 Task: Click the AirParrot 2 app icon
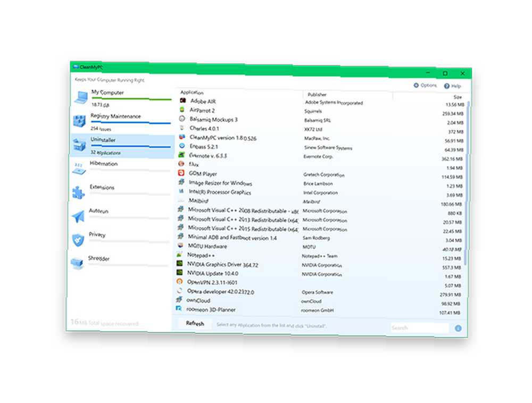click(x=182, y=110)
